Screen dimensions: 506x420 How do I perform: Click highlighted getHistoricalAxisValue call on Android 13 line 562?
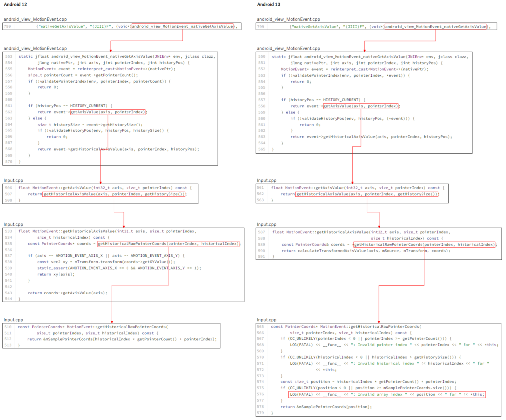pyautogui.click(x=367, y=194)
